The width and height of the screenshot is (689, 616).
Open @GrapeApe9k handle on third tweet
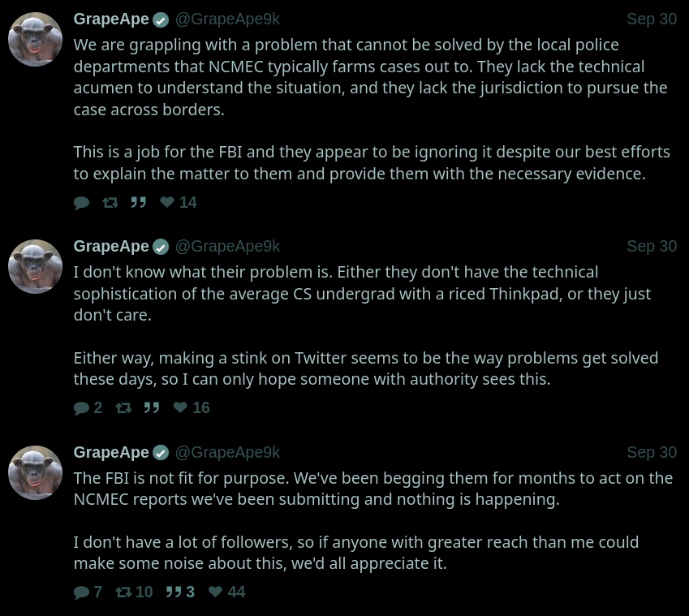(x=227, y=453)
